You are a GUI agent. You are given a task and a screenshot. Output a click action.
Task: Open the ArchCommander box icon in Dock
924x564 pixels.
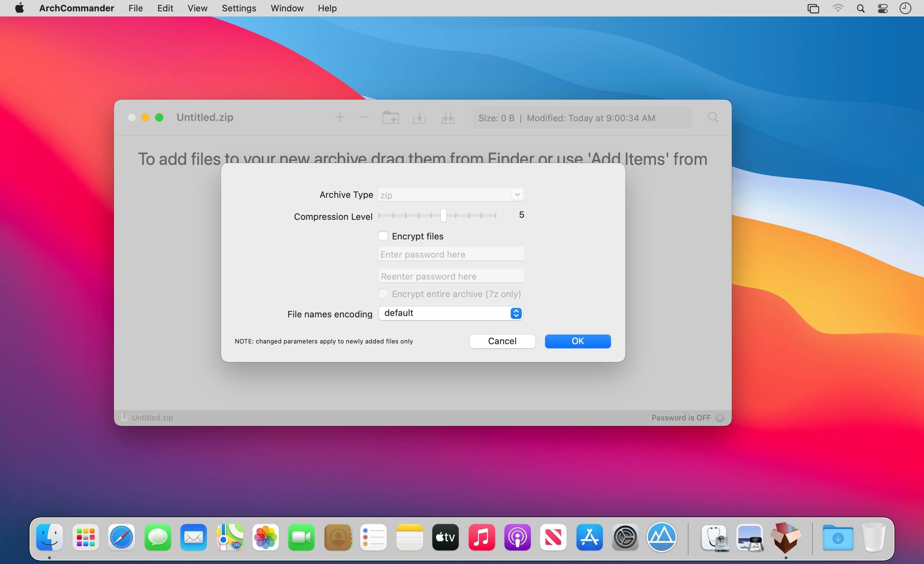pyautogui.click(x=786, y=537)
